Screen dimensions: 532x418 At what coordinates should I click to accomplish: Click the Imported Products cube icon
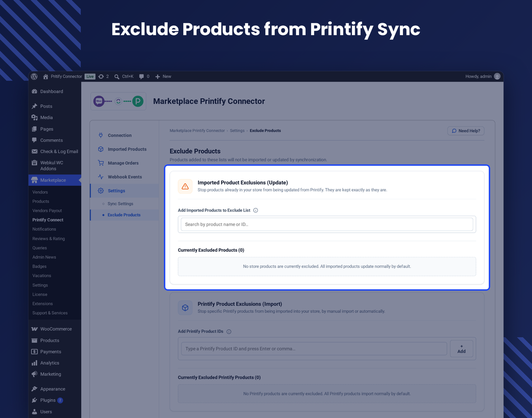(x=101, y=149)
